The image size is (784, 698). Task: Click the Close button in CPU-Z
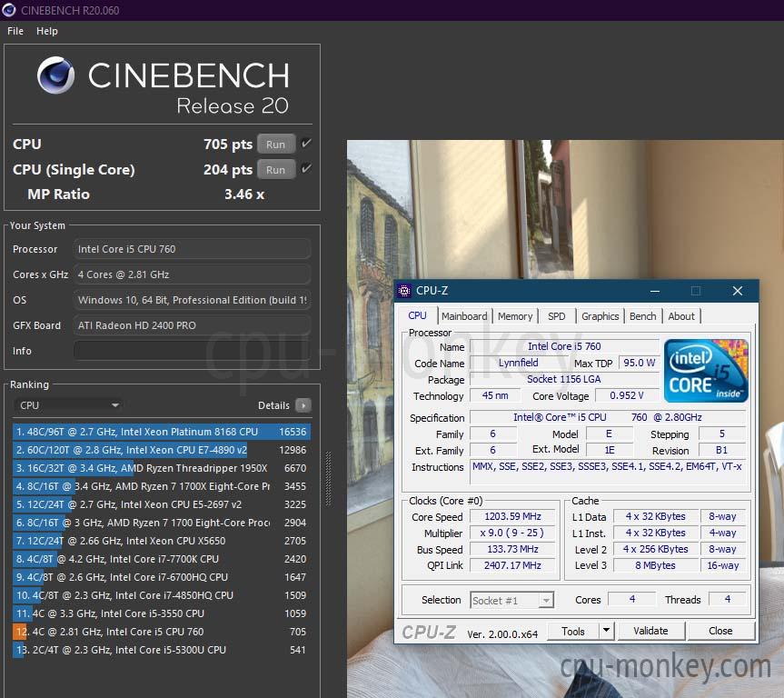tap(720, 631)
